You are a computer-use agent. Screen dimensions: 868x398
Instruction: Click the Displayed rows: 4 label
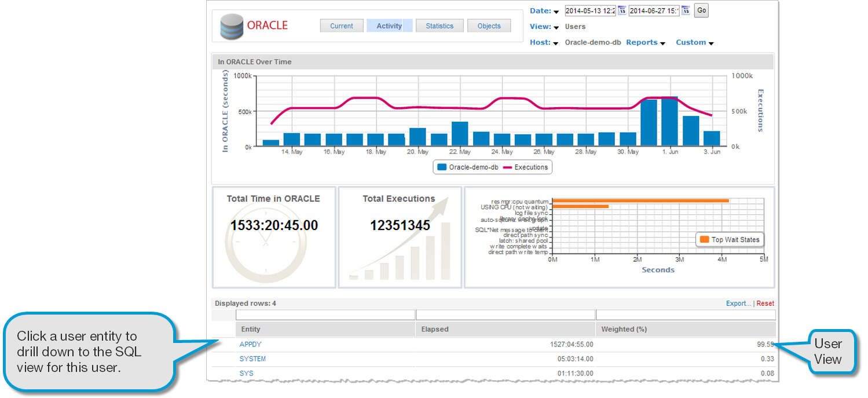[x=246, y=303]
